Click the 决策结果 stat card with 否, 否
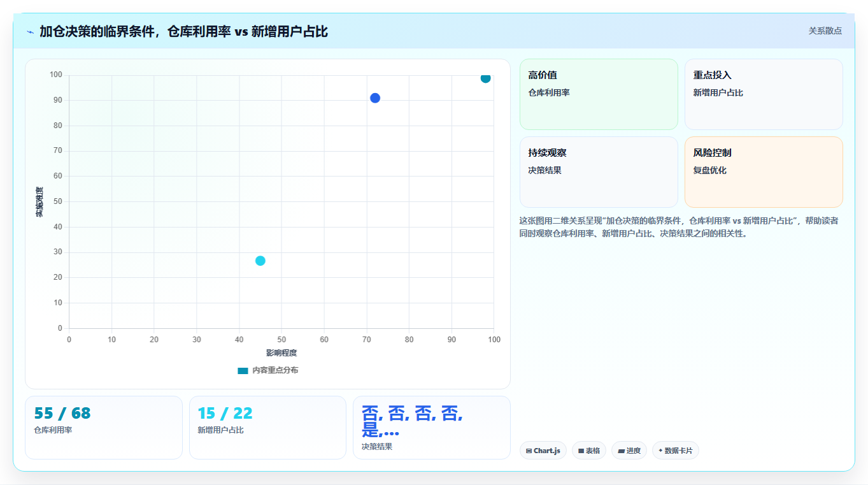The width and height of the screenshot is (868, 485). [x=432, y=428]
